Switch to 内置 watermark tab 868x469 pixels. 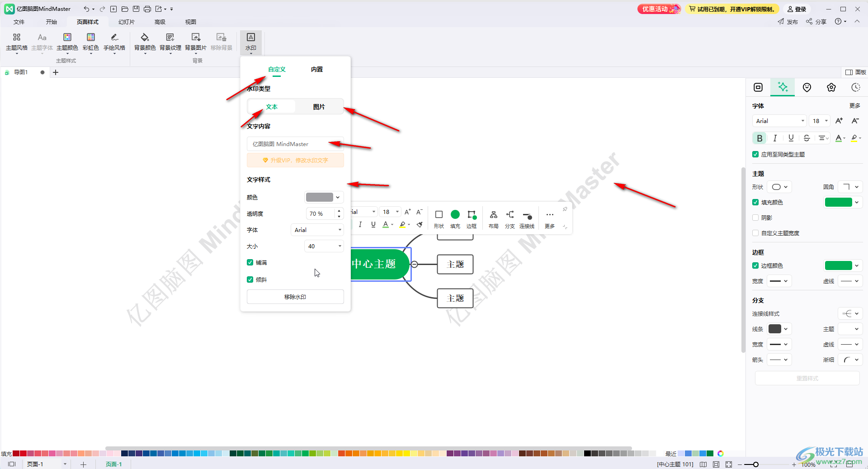click(317, 69)
